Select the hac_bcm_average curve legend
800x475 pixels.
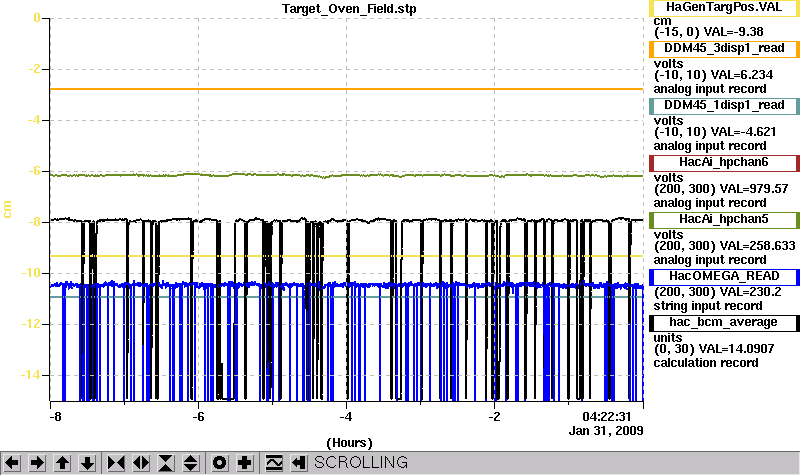(724, 323)
